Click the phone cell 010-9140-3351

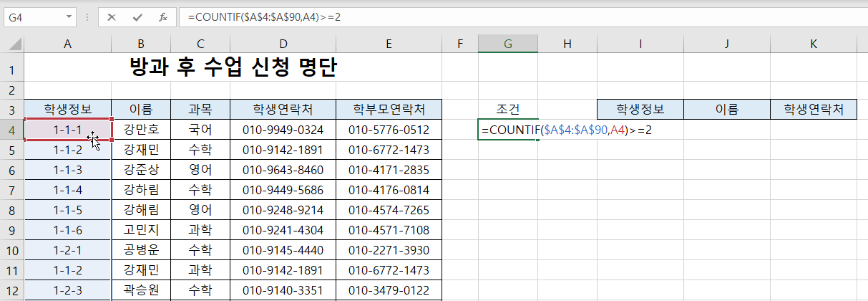[x=283, y=290]
